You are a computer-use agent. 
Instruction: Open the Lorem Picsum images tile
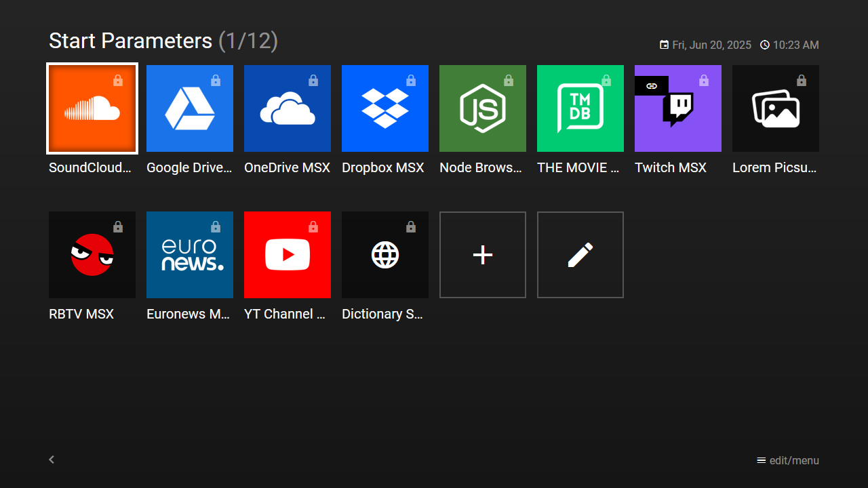(x=776, y=108)
